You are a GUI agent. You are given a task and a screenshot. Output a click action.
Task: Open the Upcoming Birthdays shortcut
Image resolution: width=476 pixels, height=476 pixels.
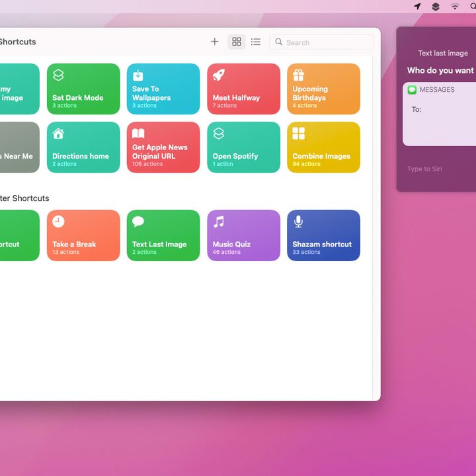pyautogui.click(x=323, y=89)
